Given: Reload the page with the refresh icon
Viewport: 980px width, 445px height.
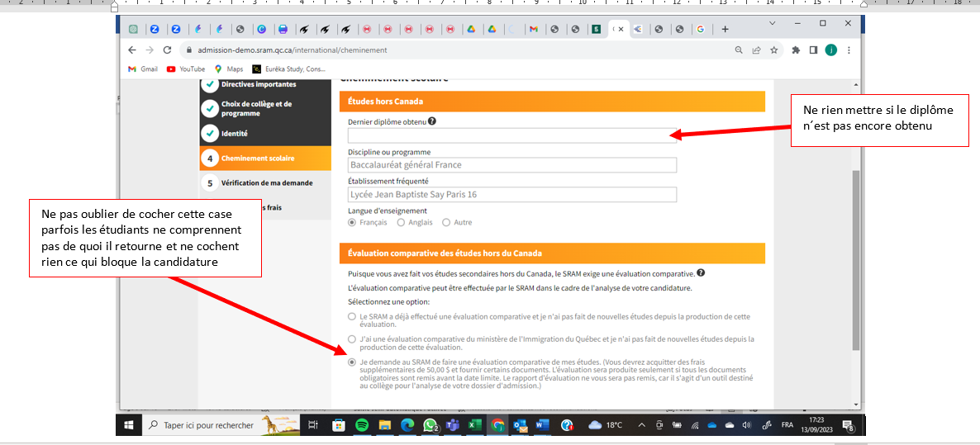Looking at the screenshot, I should point(168,50).
